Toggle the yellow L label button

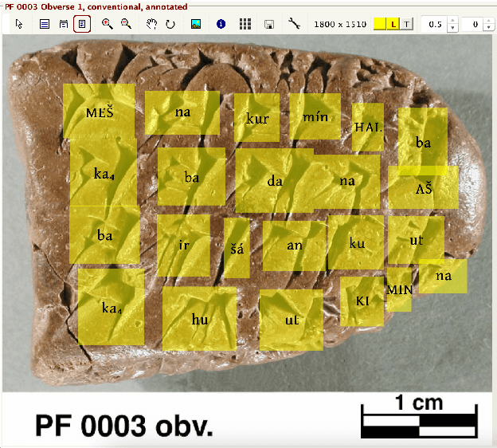tap(393, 25)
